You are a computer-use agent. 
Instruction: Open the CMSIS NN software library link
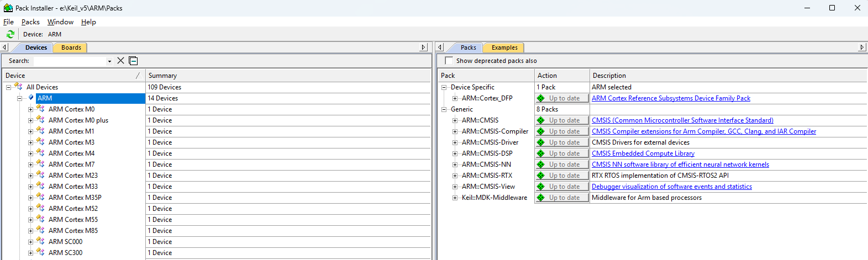[680, 165]
